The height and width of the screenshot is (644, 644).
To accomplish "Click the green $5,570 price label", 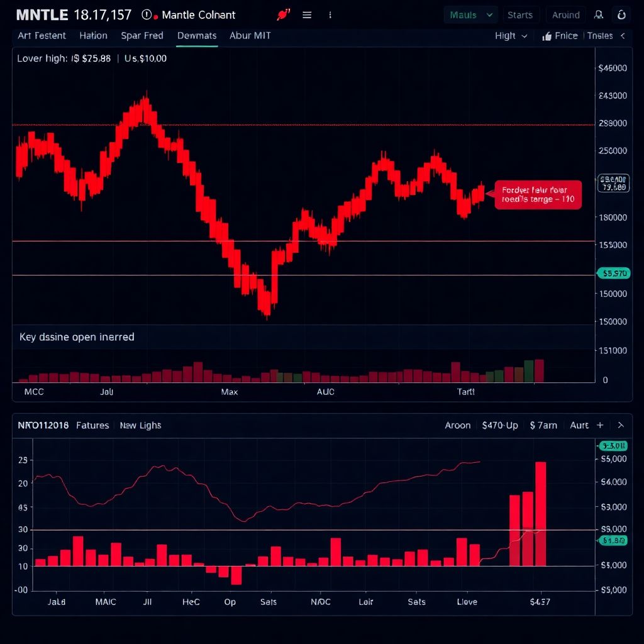I will (613, 274).
